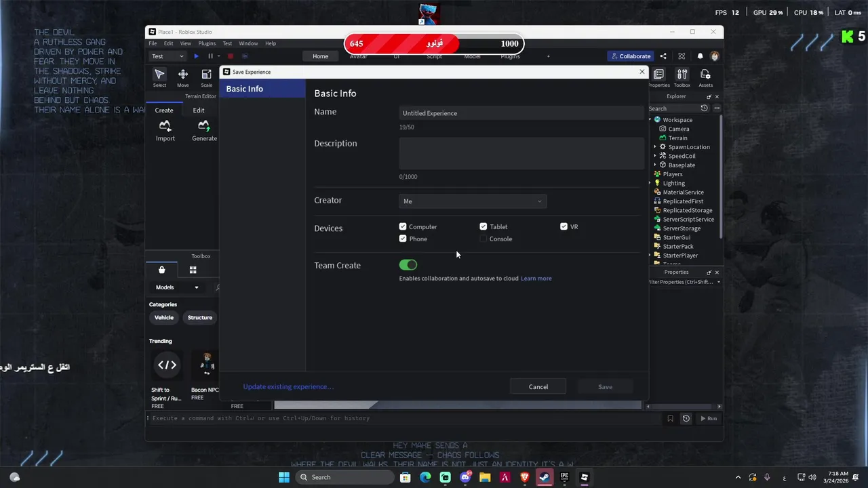Click the Import terrain icon

tap(165, 126)
